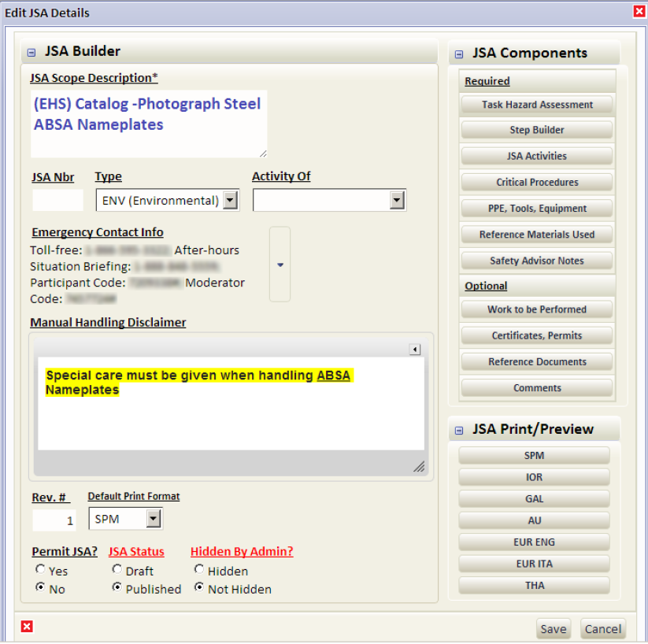Open Certificates, Permits component

click(x=537, y=335)
